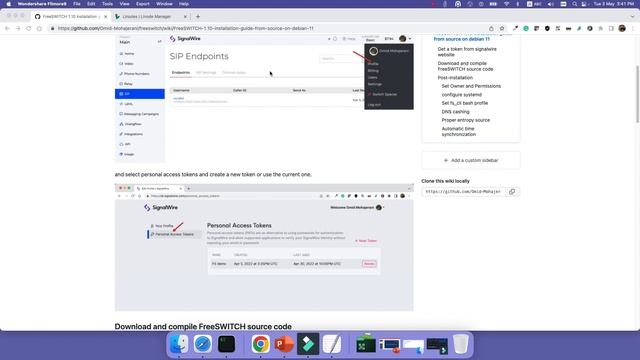Open the Window menu

(164, 4)
